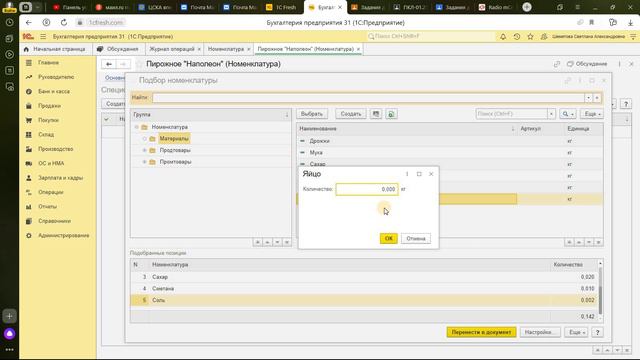Click the Поиск (Ctrl+F) field in list
The image size is (640, 360).
[511, 114]
